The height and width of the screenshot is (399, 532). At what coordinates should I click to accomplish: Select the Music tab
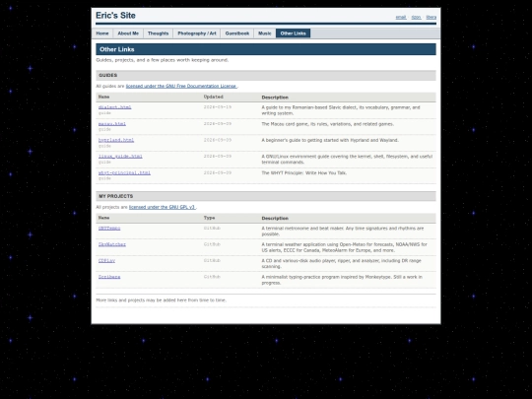[x=265, y=33]
